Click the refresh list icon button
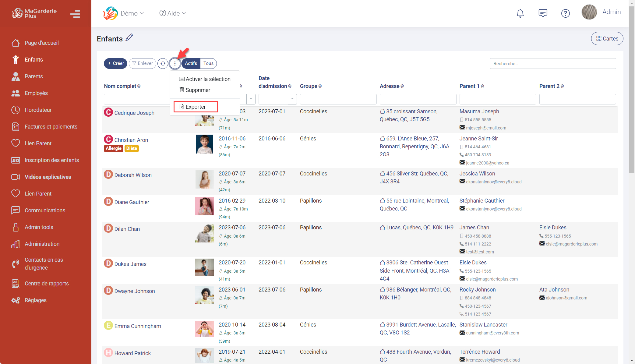Viewport: 635px width, 364px height. (x=163, y=63)
